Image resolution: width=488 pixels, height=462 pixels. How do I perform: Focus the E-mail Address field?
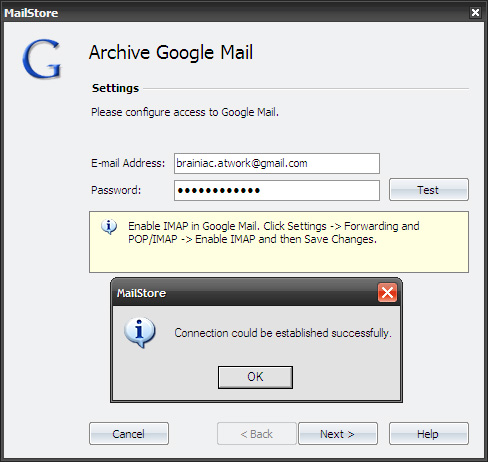pyautogui.click(x=277, y=163)
